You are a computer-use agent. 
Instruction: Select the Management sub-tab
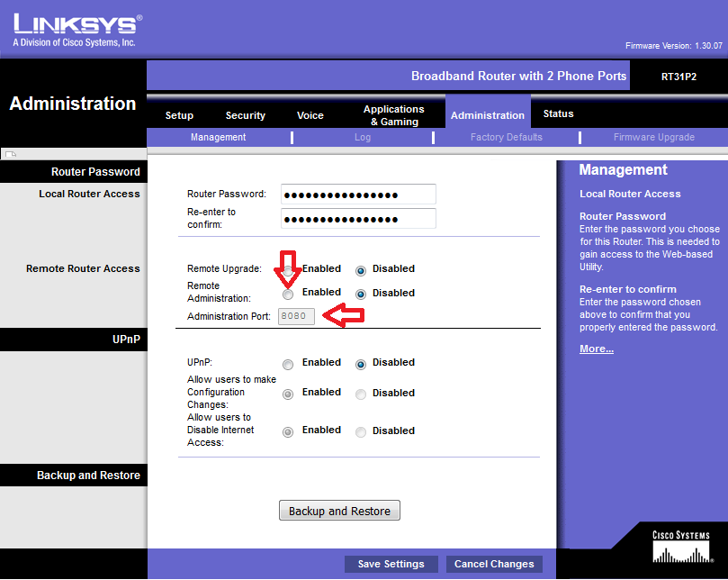click(x=218, y=137)
